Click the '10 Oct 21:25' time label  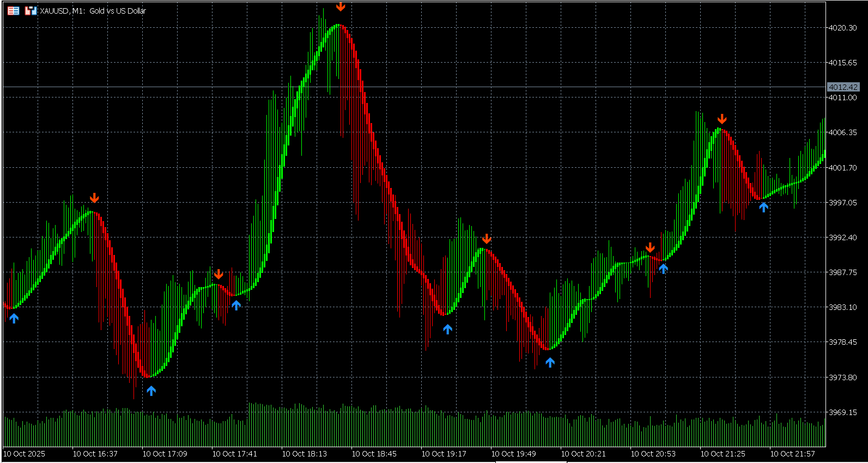[x=723, y=454]
